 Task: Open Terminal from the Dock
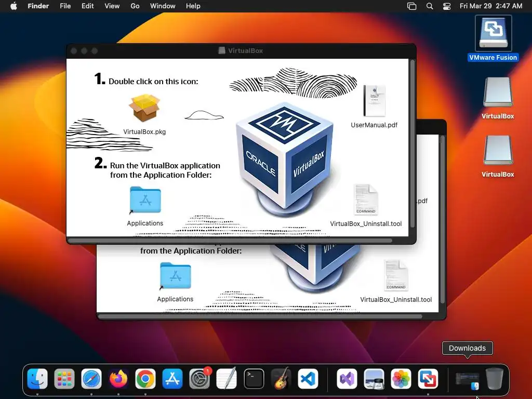point(254,378)
